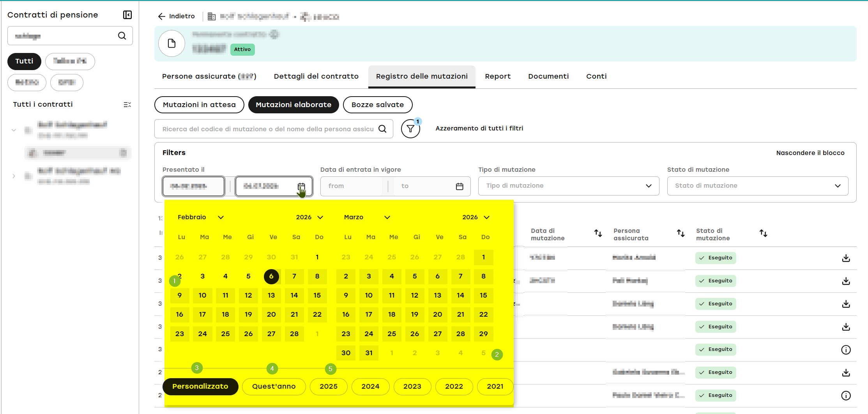Open Registro delle mutazioni tab
868x414 pixels.
pos(422,77)
